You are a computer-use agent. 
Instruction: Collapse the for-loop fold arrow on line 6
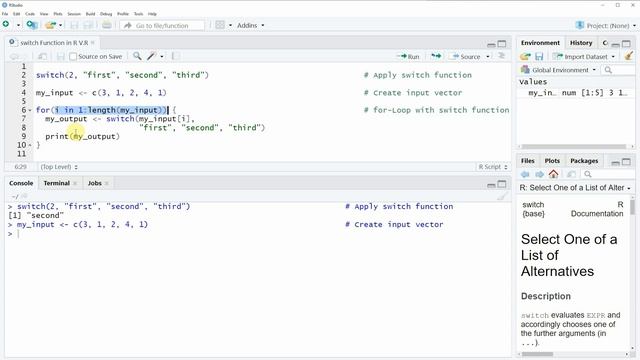point(30,110)
